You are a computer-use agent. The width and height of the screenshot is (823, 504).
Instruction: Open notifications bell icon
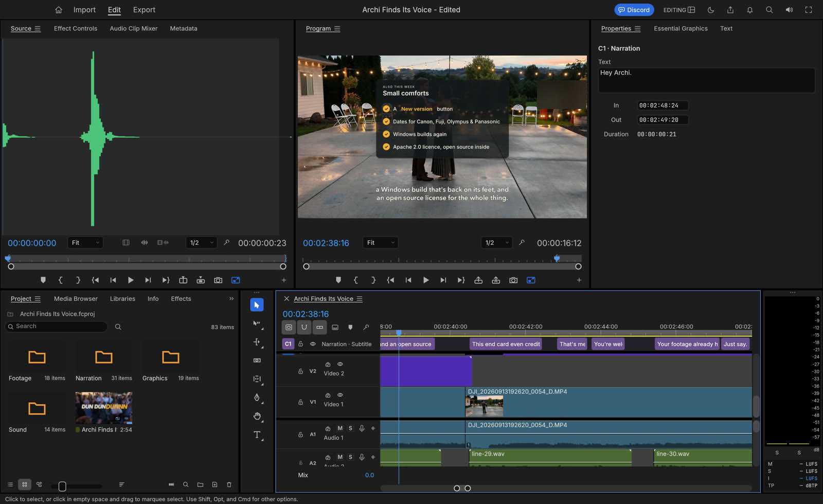coord(750,10)
